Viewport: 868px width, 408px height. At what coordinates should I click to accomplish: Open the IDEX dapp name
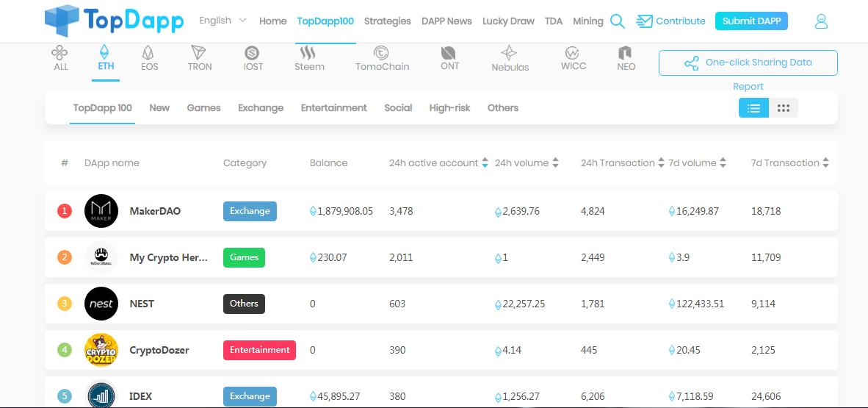coord(140,396)
